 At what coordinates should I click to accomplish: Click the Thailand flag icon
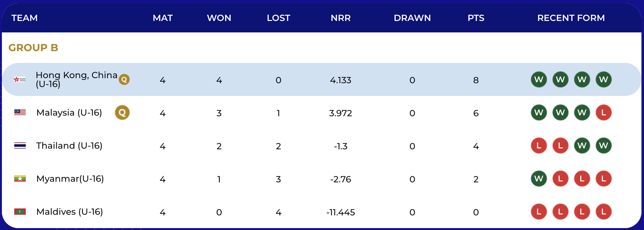pos(20,145)
